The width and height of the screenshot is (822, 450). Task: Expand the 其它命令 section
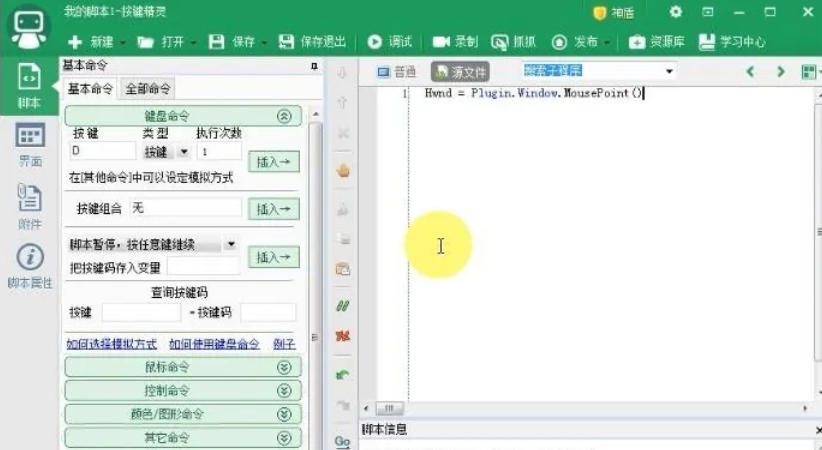point(284,438)
